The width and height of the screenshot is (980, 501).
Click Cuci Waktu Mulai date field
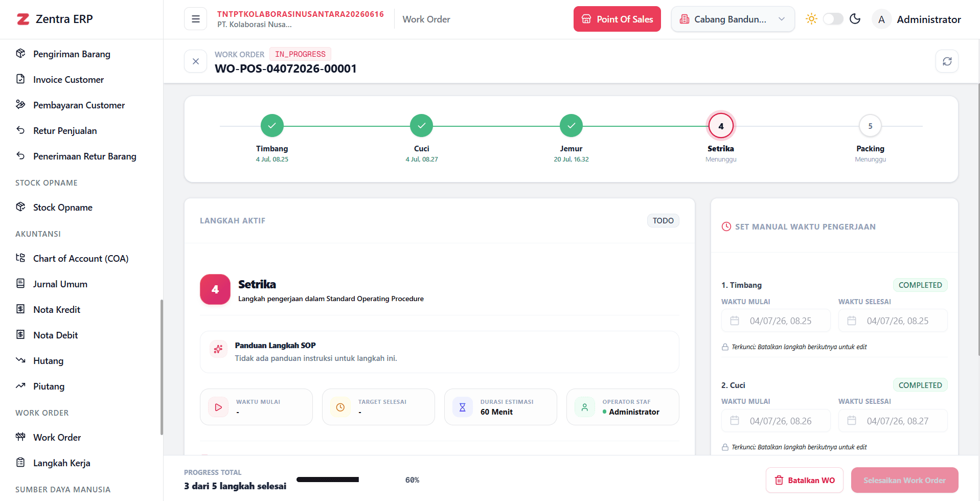coord(776,421)
